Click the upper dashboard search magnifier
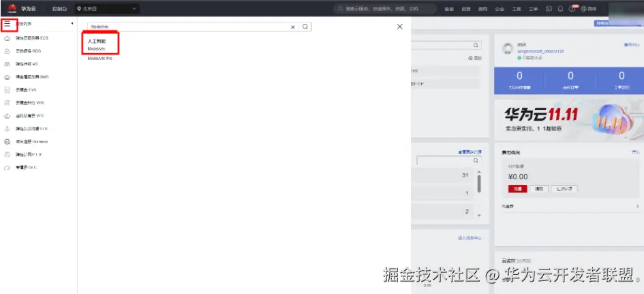 pos(475,45)
